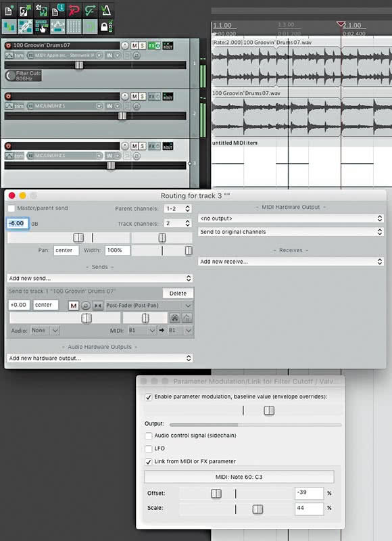Mute the send to track 1
Viewport: 392px width, 541px height.
click(74, 306)
